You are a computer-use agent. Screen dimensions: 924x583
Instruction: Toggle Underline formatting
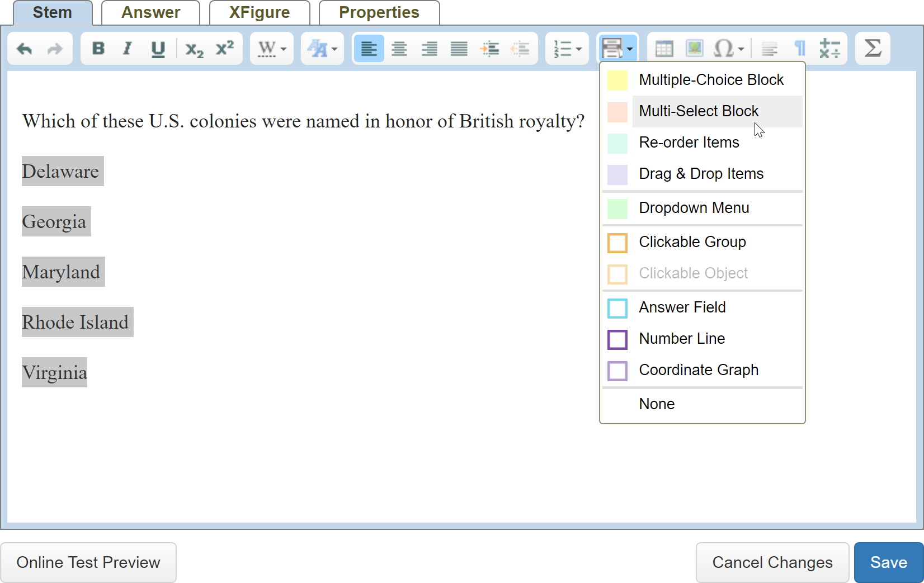pyautogui.click(x=158, y=49)
